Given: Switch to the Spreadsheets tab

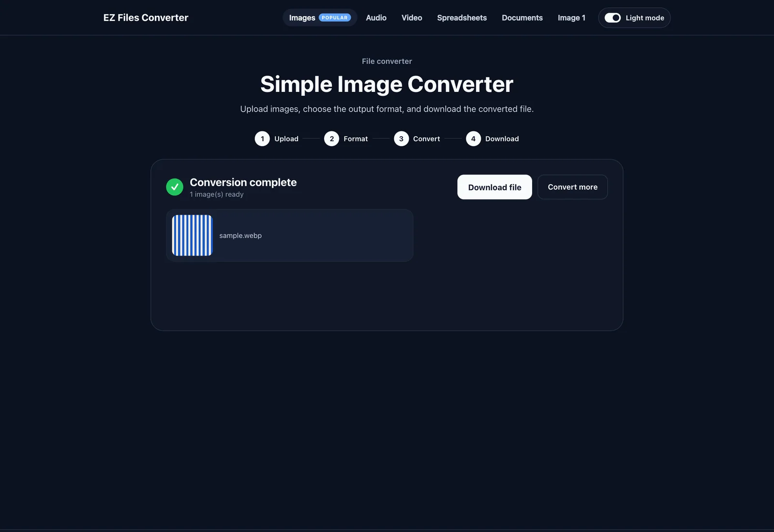Looking at the screenshot, I should (462, 18).
